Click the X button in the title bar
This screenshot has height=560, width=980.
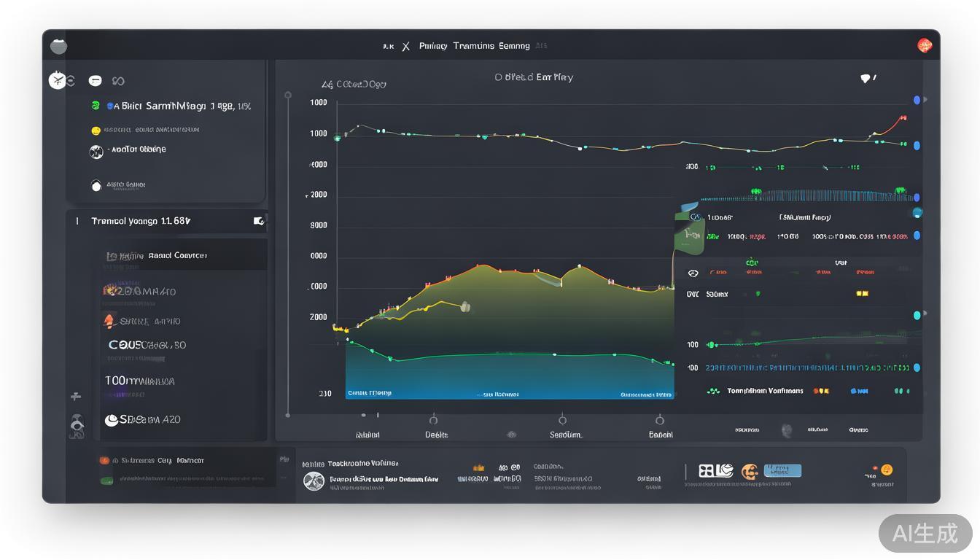pyautogui.click(x=405, y=46)
